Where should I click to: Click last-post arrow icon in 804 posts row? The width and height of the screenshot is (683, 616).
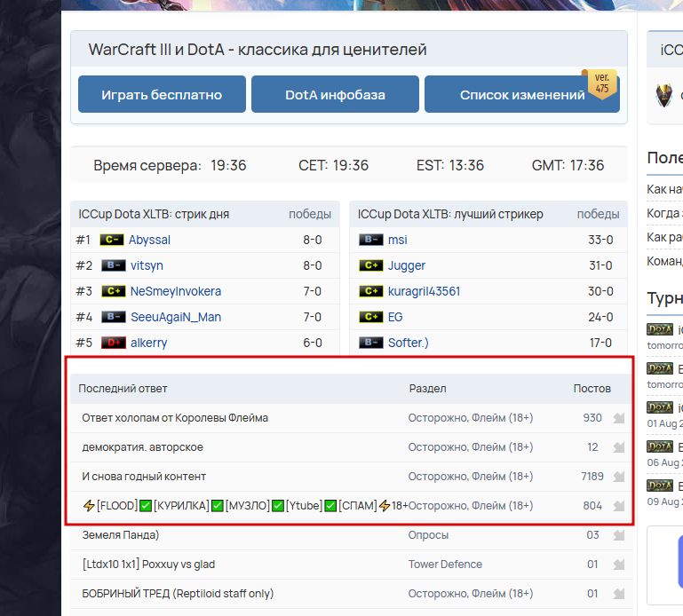(618, 505)
